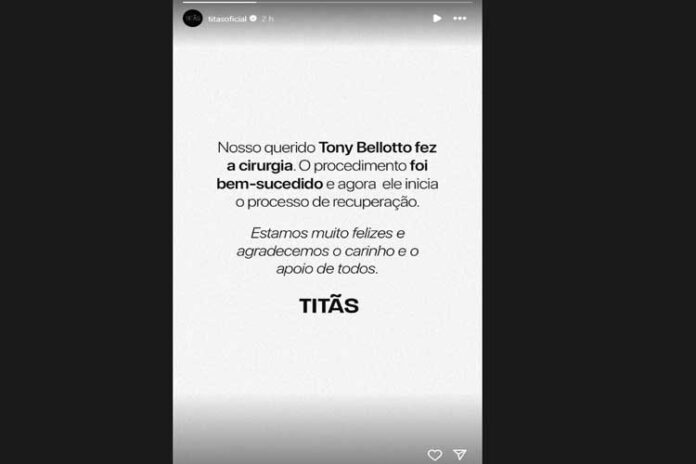
Task: Open the titasoficial username link
Action: pyautogui.click(x=227, y=19)
